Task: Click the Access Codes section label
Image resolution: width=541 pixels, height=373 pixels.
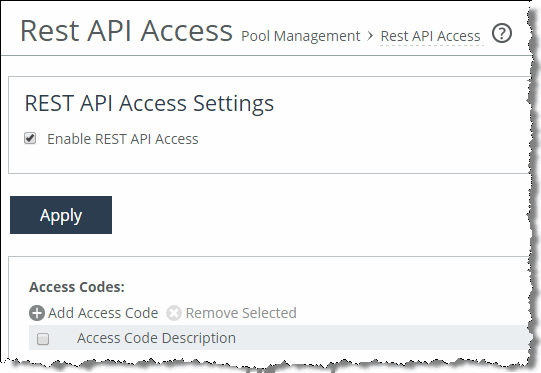Action: pos(77,287)
